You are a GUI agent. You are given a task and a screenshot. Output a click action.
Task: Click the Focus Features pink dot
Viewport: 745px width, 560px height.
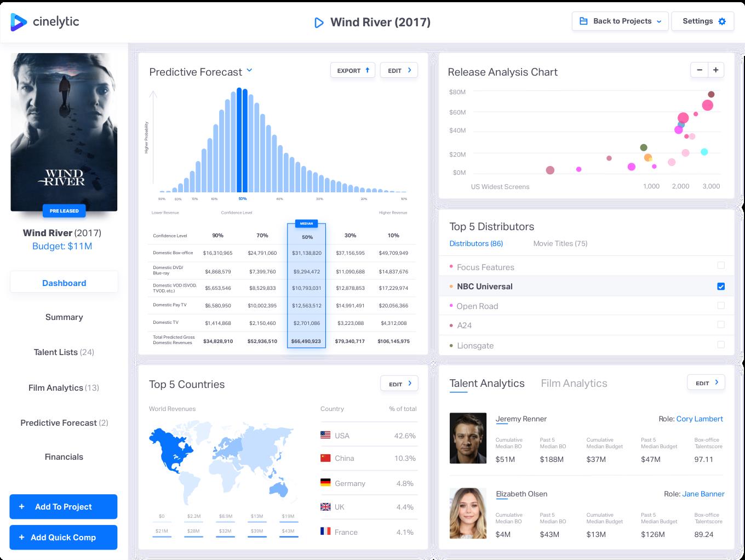tap(451, 266)
